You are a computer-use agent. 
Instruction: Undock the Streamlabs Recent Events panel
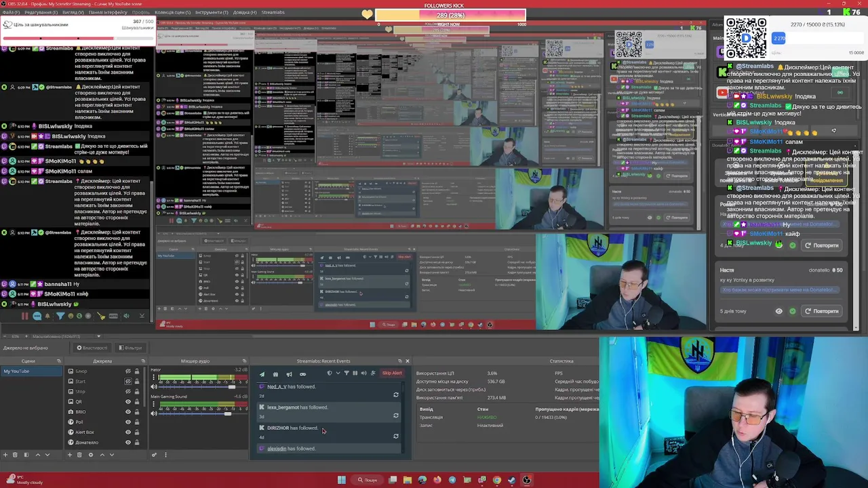pyautogui.click(x=399, y=361)
